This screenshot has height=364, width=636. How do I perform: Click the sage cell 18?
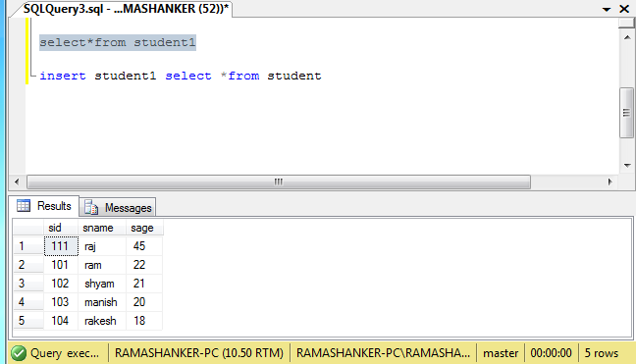coord(144,321)
